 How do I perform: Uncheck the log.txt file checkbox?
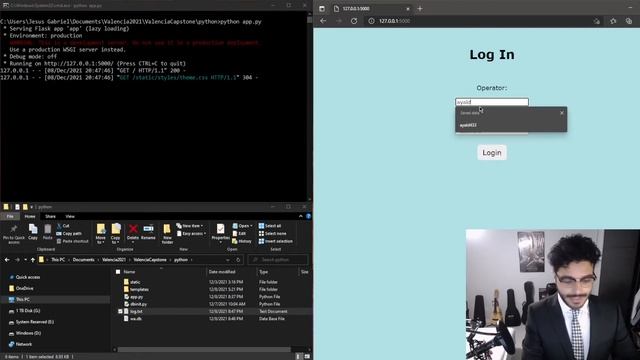pyautogui.click(x=120, y=311)
